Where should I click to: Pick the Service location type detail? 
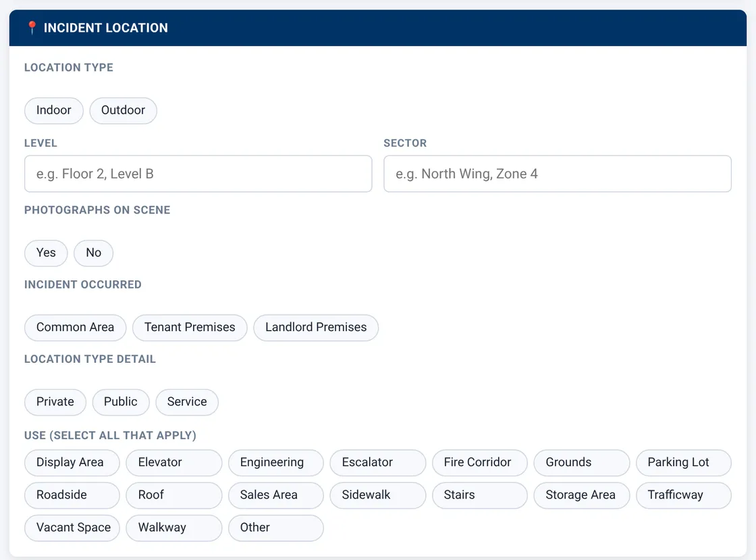point(187,402)
